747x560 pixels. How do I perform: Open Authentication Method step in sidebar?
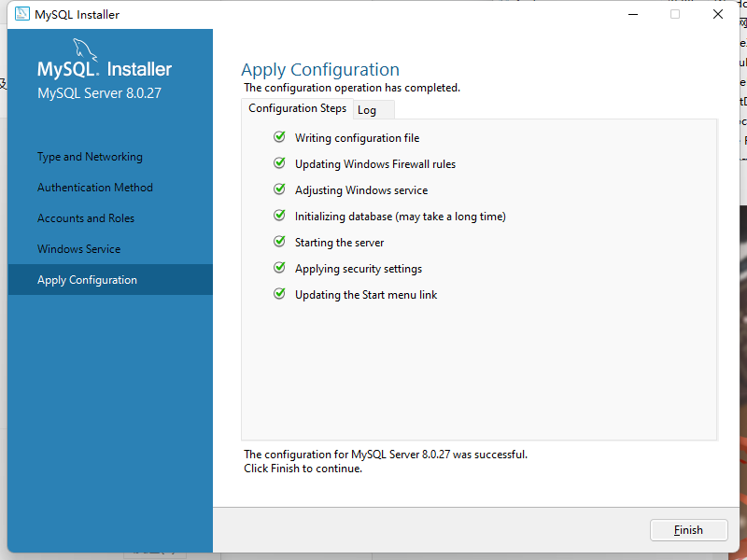pyautogui.click(x=94, y=188)
